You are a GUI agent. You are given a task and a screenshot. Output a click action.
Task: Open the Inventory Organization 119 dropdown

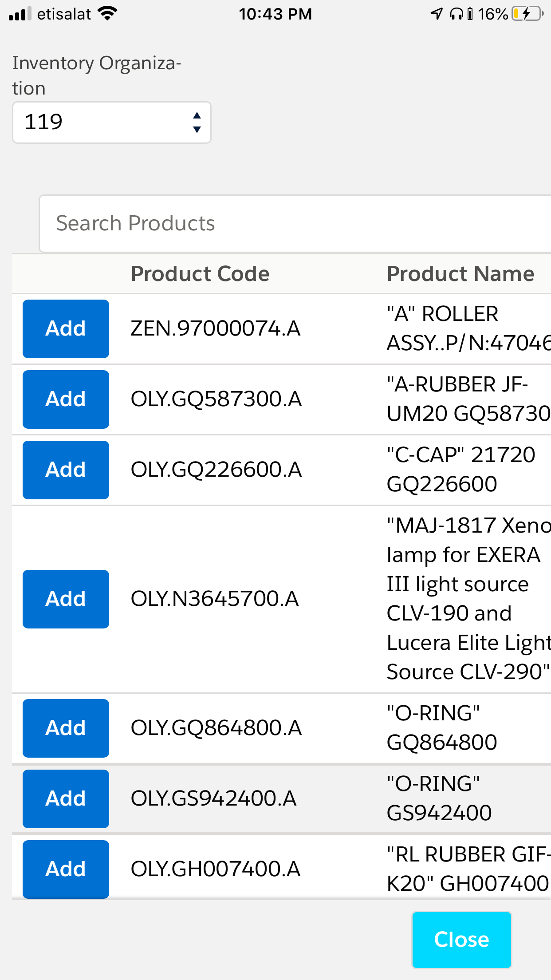(x=111, y=122)
